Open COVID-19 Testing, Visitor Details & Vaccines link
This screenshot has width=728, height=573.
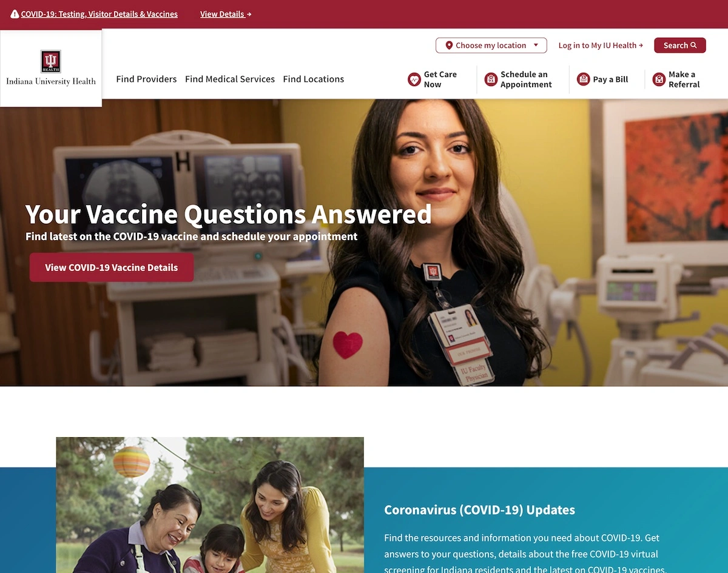pos(99,14)
